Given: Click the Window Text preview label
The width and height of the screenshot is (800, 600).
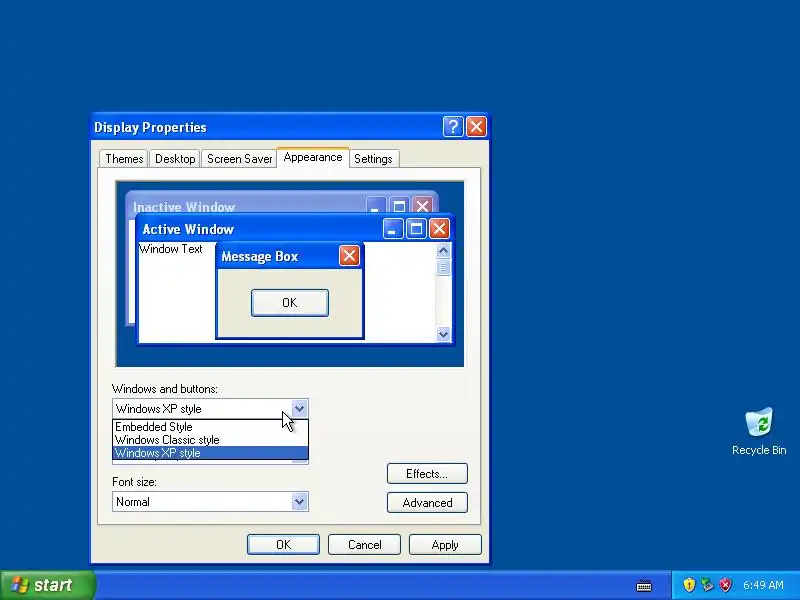Looking at the screenshot, I should tap(171, 249).
